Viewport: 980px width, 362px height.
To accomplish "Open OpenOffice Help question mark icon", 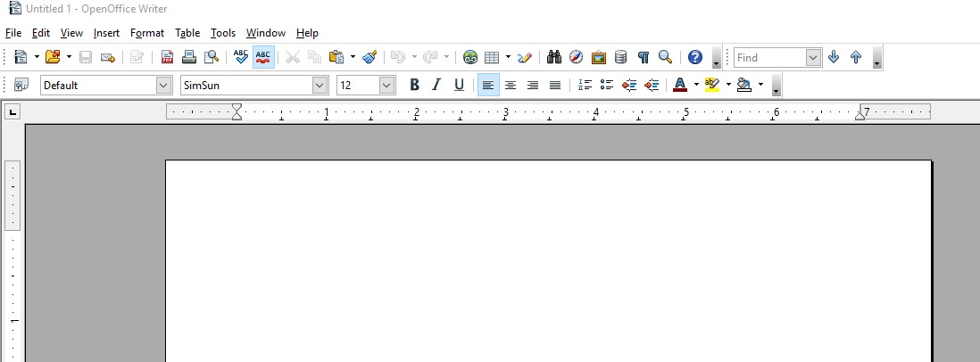I will point(695,57).
